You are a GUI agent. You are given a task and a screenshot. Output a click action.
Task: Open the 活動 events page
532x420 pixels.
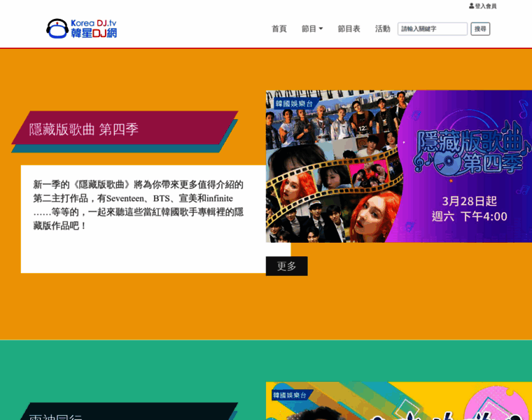click(x=382, y=29)
